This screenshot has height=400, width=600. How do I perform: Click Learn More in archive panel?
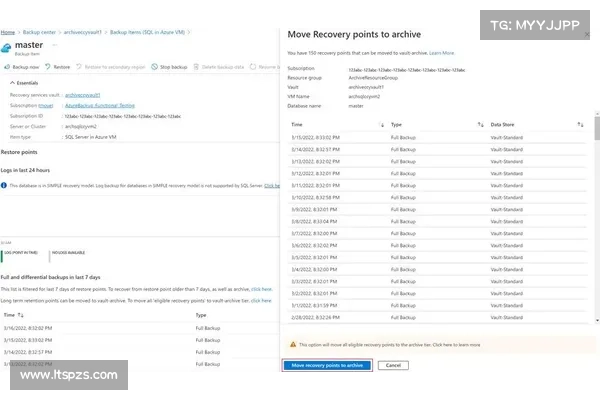tap(442, 53)
